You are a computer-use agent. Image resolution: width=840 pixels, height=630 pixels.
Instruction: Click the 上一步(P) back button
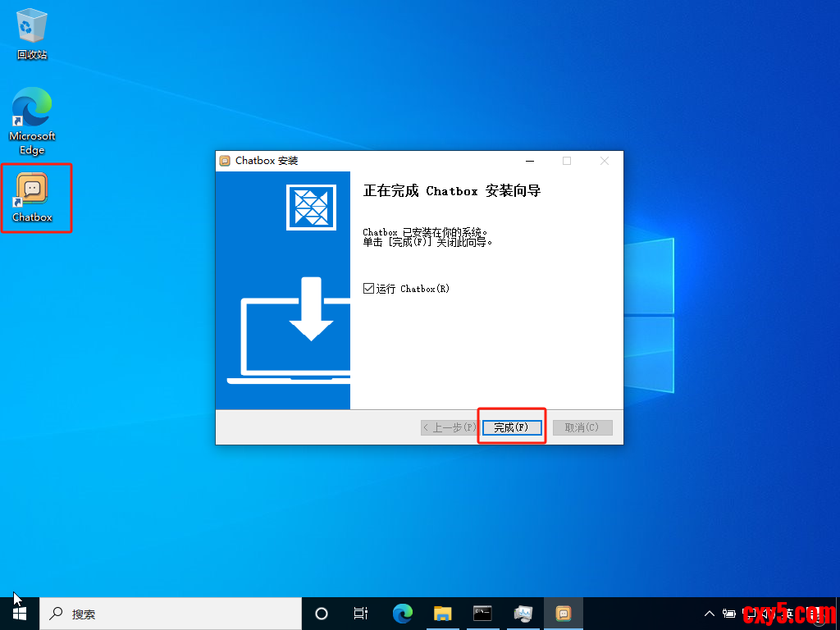449,427
